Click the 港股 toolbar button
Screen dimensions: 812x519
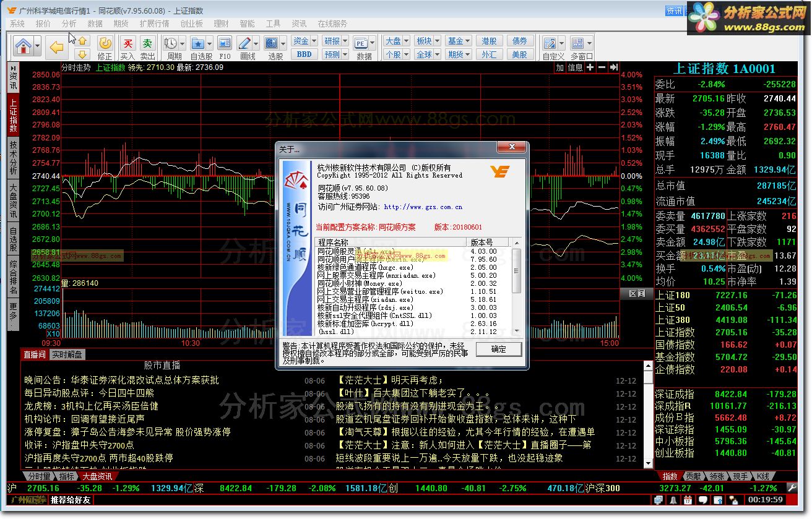click(489, 41)
